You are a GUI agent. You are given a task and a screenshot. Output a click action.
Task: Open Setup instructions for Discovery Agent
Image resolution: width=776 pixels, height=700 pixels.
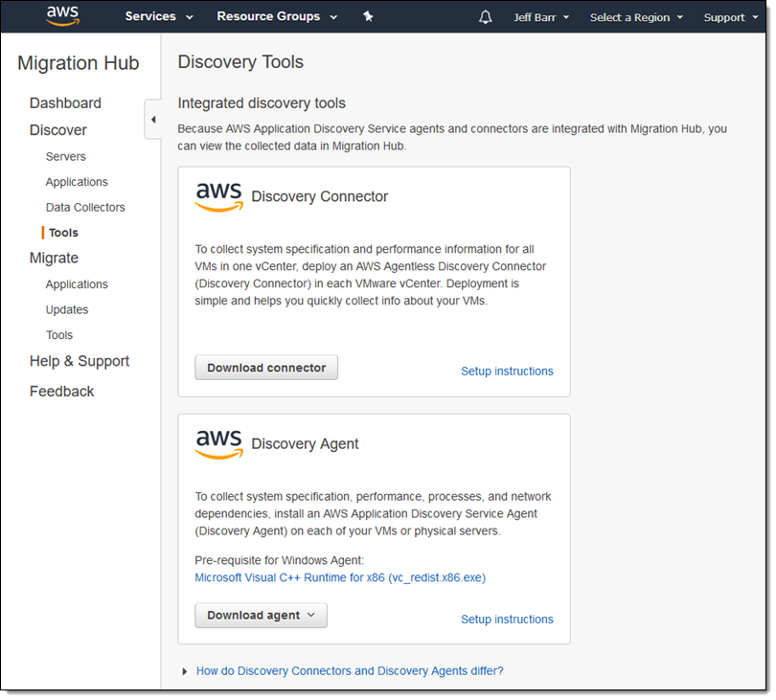507,620
